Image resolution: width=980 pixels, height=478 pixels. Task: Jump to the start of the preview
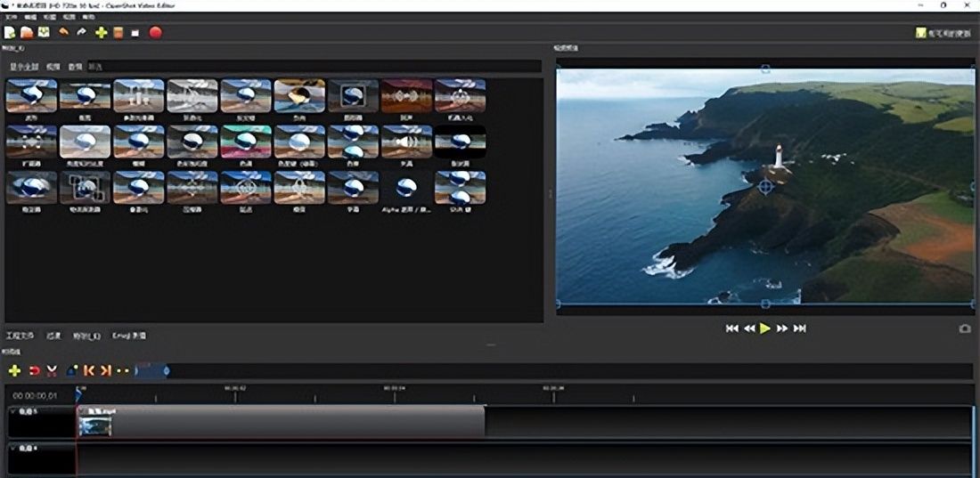(x=731, y=328)
